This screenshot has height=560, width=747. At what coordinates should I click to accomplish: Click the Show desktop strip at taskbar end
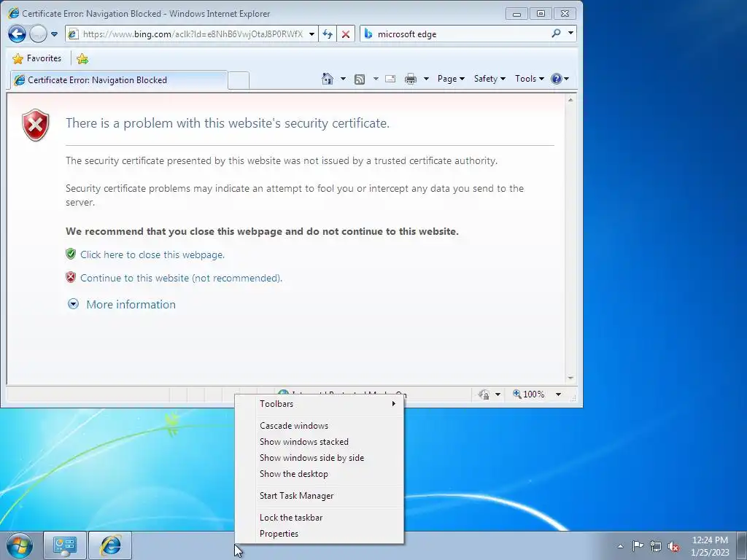click(743, 545)
